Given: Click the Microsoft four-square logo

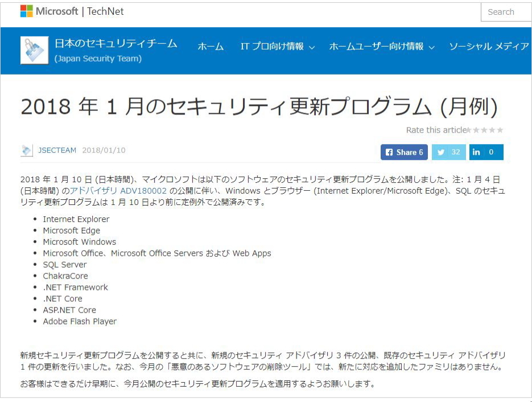Looking at the screenshot, I should (x=26, y=11).
